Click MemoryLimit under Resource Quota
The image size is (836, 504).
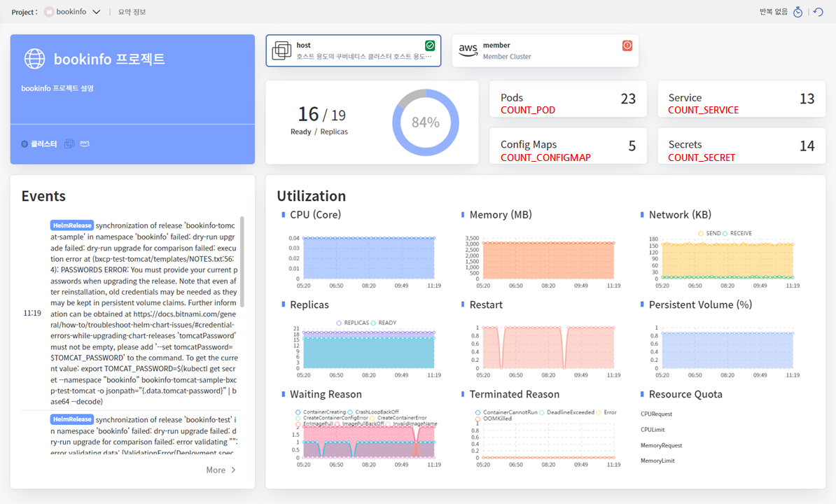[657, 461]
